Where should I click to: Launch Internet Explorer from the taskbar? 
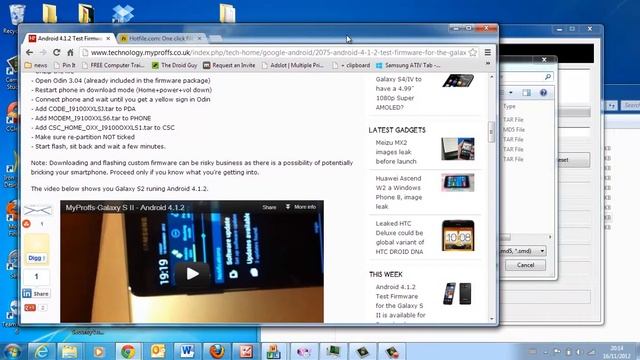41,351
